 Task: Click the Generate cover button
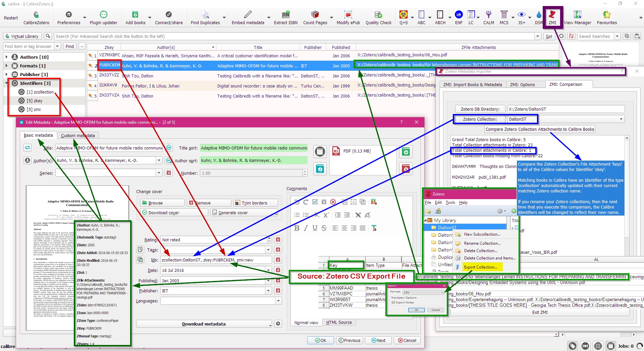244,213
